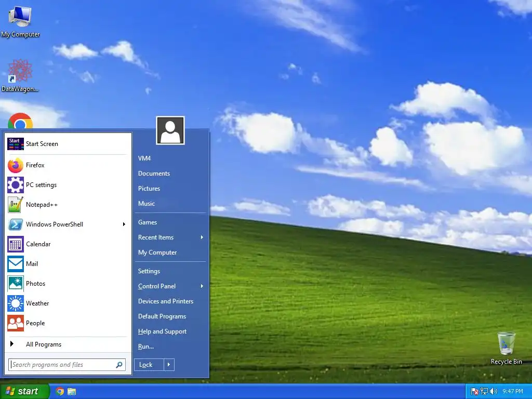Expand the Windows PowerShell submenu arrow
This screenshot has height=399, width=532.
pos(124,224)
